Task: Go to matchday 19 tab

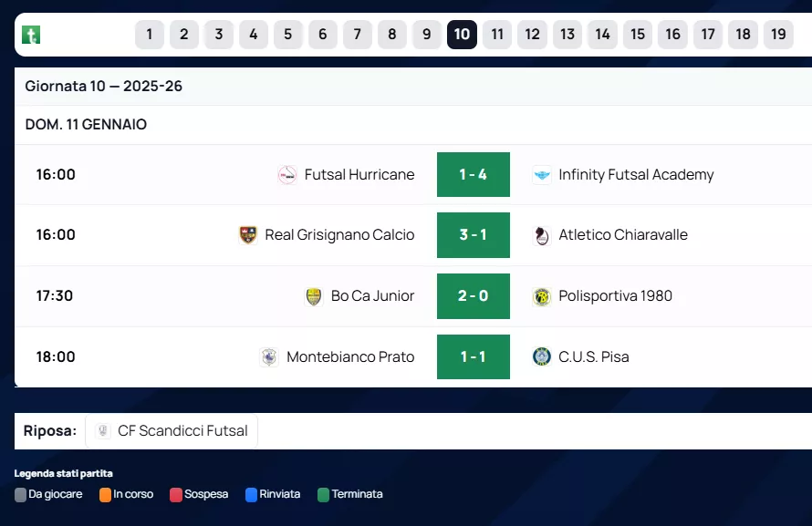Action: click(x=778, y=35)
